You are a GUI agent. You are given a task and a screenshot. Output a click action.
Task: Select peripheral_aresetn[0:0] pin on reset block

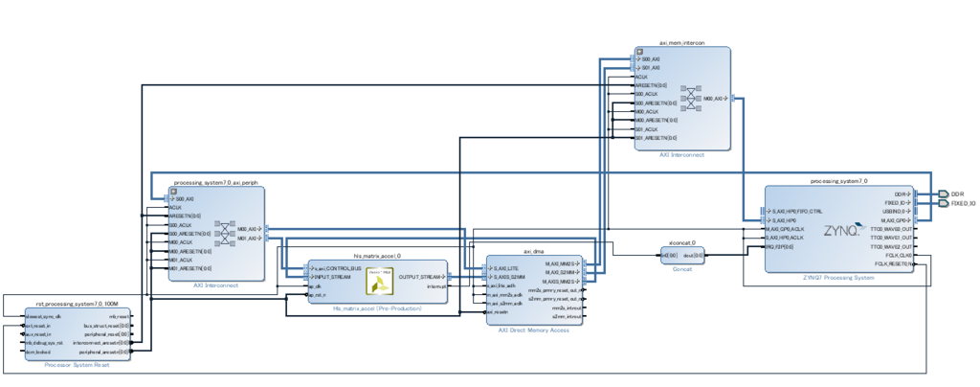pyautogui.click(x=104, y=352)
